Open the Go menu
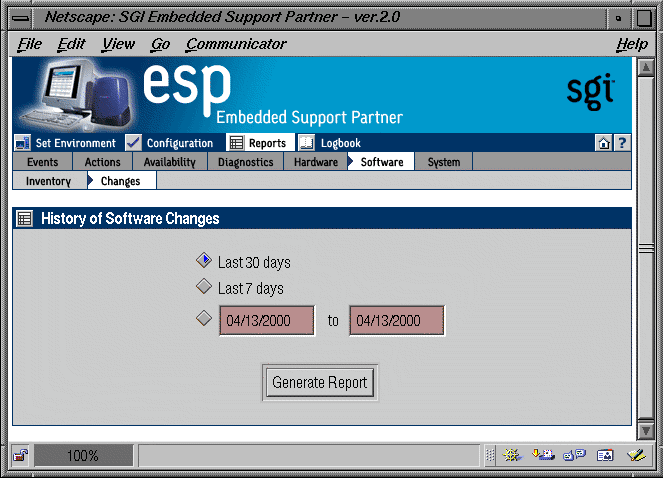 (160, 44)
